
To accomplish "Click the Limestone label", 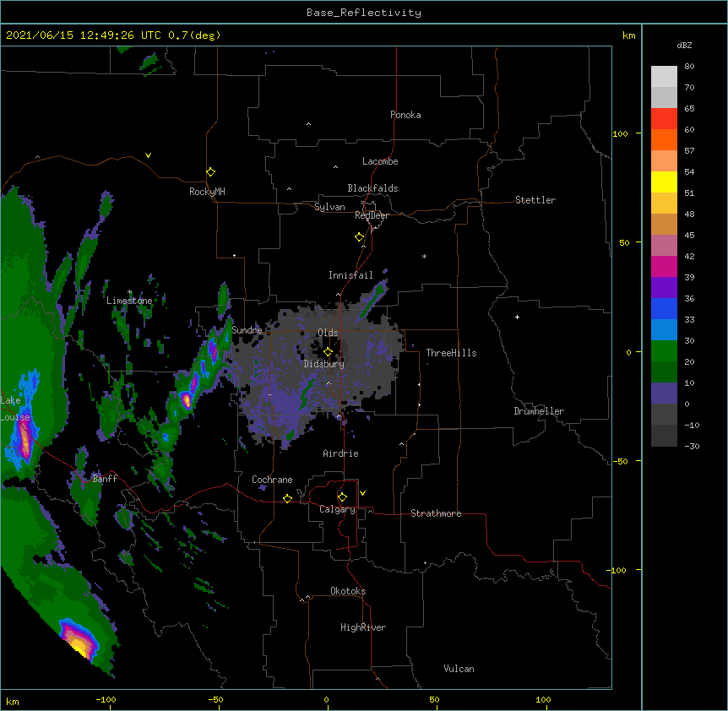I will (x=129, y=301).
